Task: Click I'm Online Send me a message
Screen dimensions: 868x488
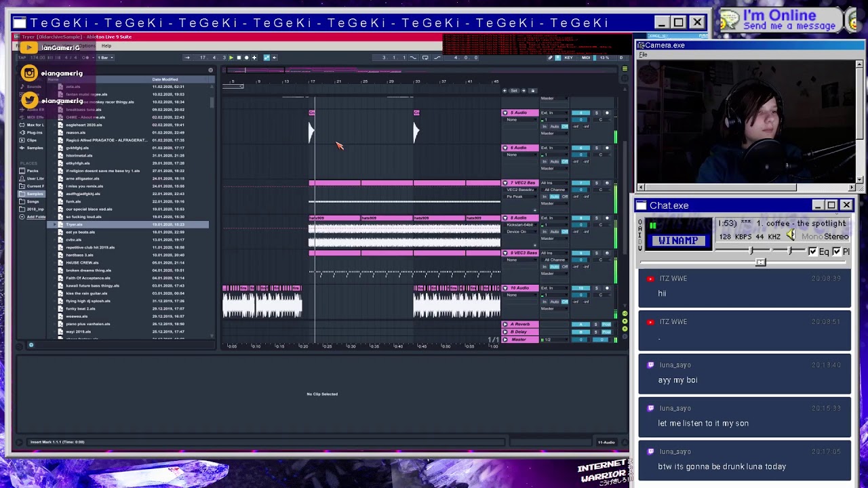Action: [789, 20]
